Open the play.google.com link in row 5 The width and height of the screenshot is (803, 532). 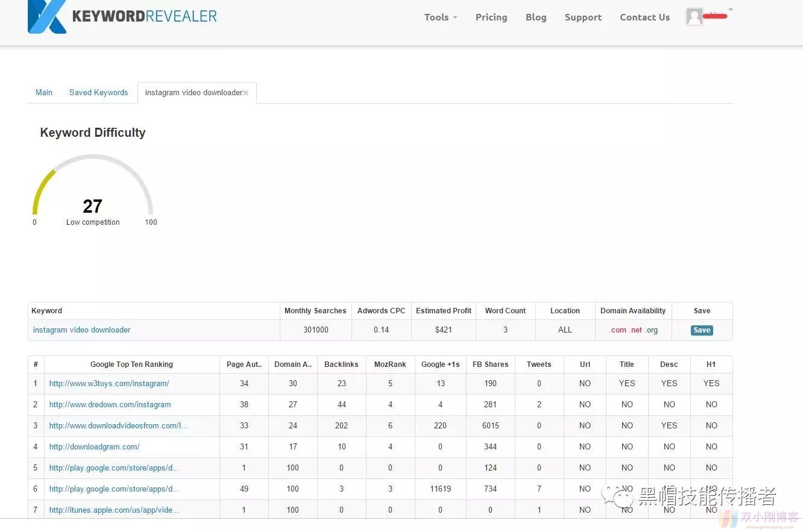[114, 468]
